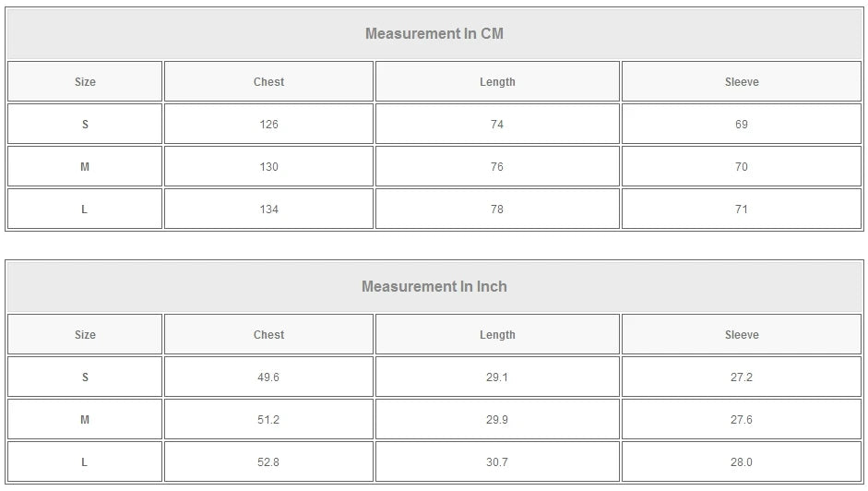Select the 51.2 inch chest cell

268,420
